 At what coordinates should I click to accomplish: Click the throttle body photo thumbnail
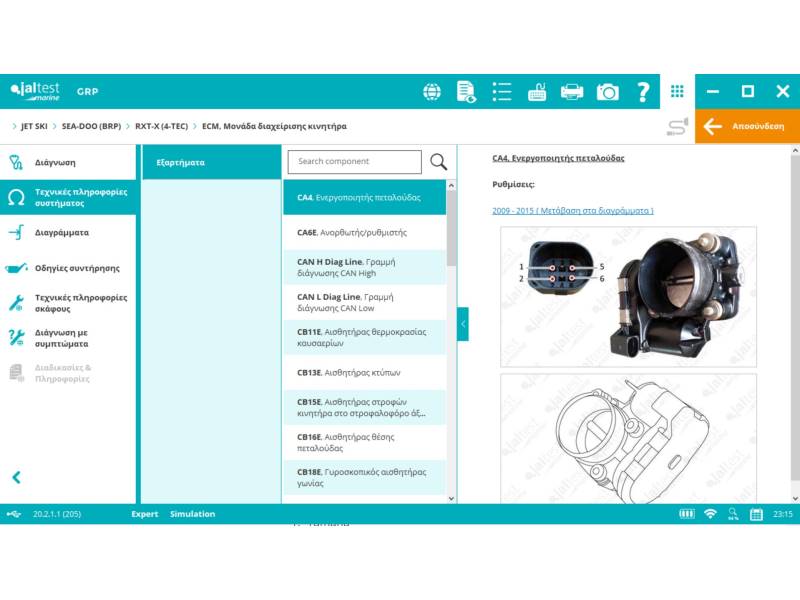(628, 296)
